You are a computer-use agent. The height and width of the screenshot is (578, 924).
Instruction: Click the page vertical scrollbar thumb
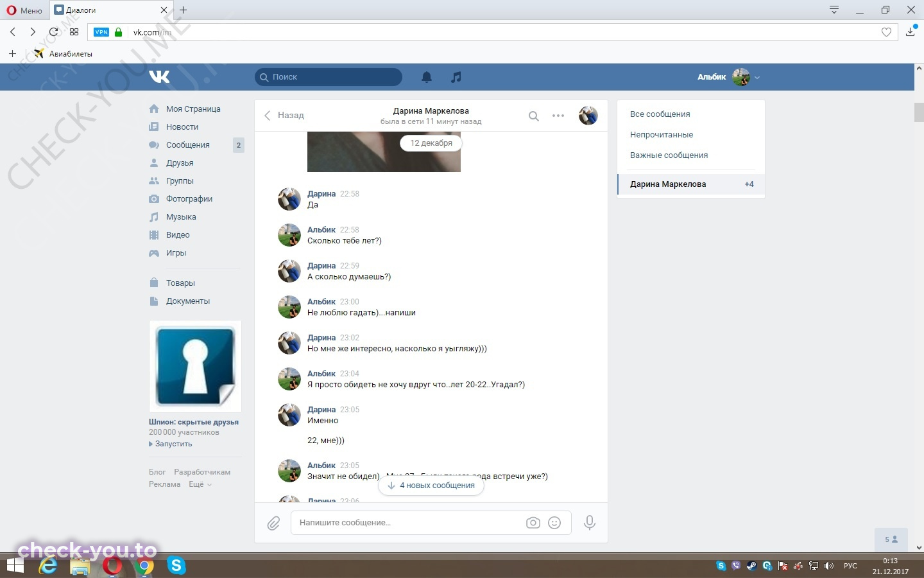pyautogui.click(x=919, y=112)
